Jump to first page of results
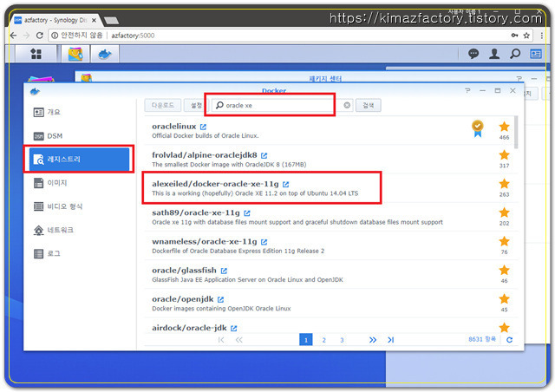The image size is (555, 392). pyautogui.click(x=221, y=340)
